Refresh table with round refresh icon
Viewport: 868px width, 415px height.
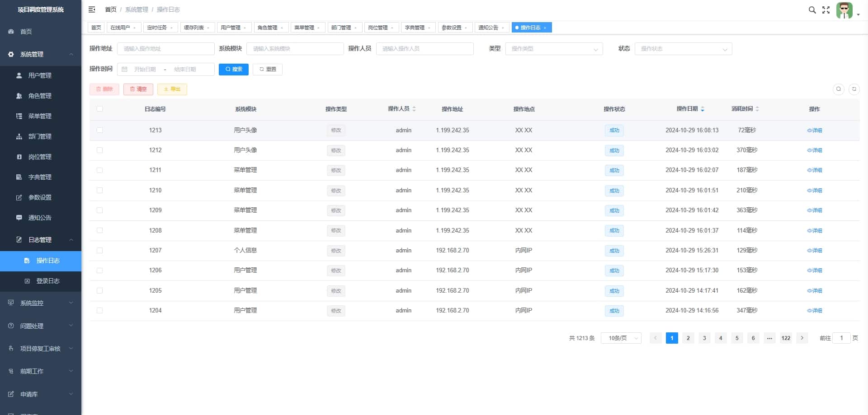(x=854, y=89)
